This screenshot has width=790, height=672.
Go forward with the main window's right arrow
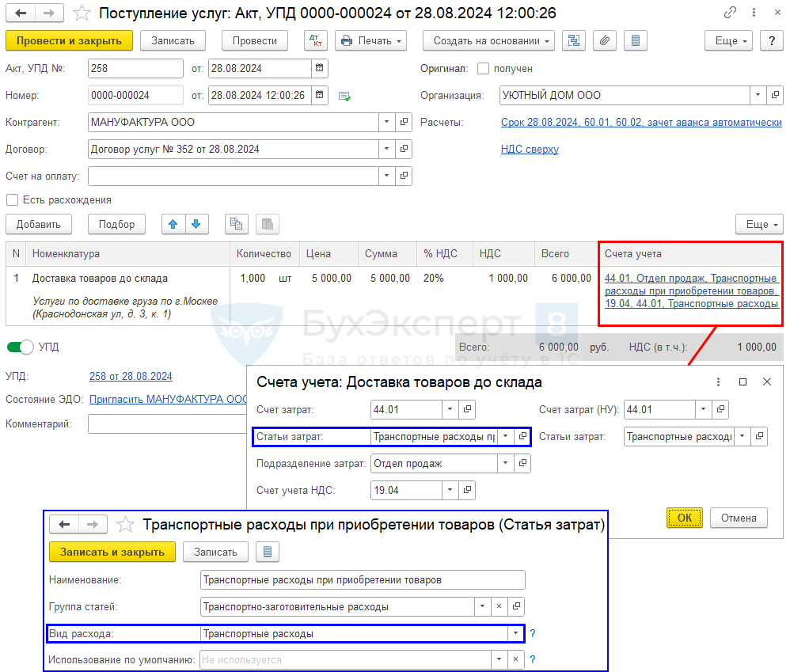click(49, 13)
